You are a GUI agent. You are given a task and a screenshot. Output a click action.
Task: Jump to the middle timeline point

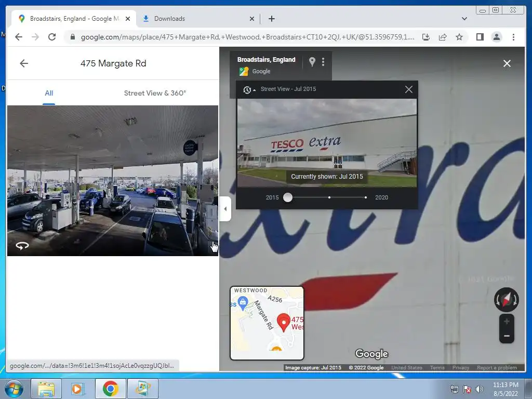point(329,197)
